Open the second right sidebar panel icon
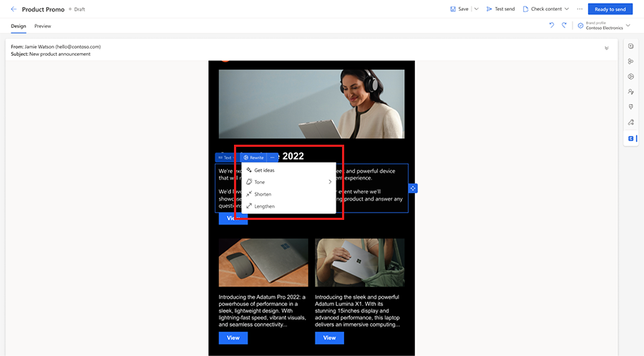Viewport: 644px width, 356px height. point(631,62)
